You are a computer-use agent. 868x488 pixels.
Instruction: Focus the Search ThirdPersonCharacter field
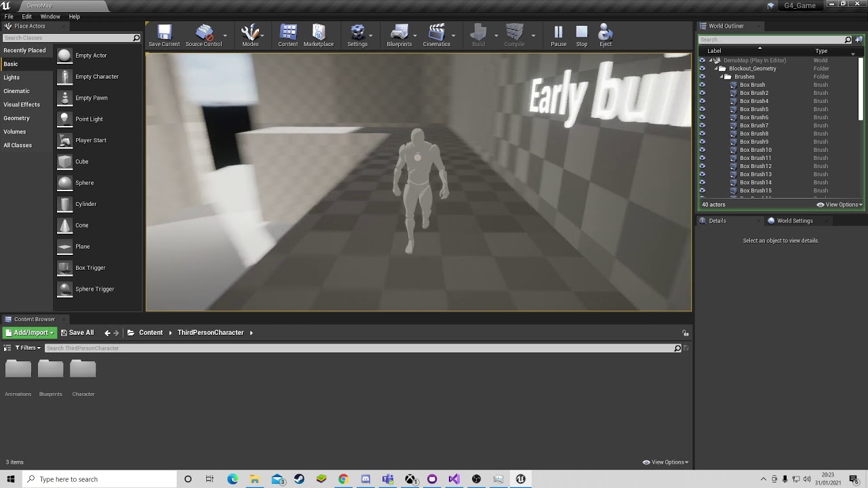pyautogui.click(x=359, y=348)
